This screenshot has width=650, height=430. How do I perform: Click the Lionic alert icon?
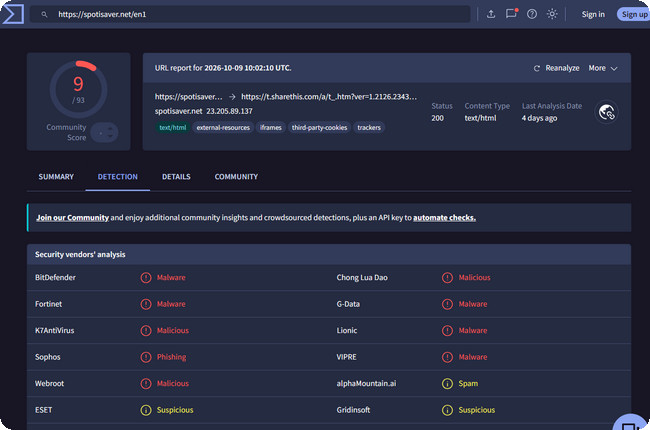click(x=447, y=330)
